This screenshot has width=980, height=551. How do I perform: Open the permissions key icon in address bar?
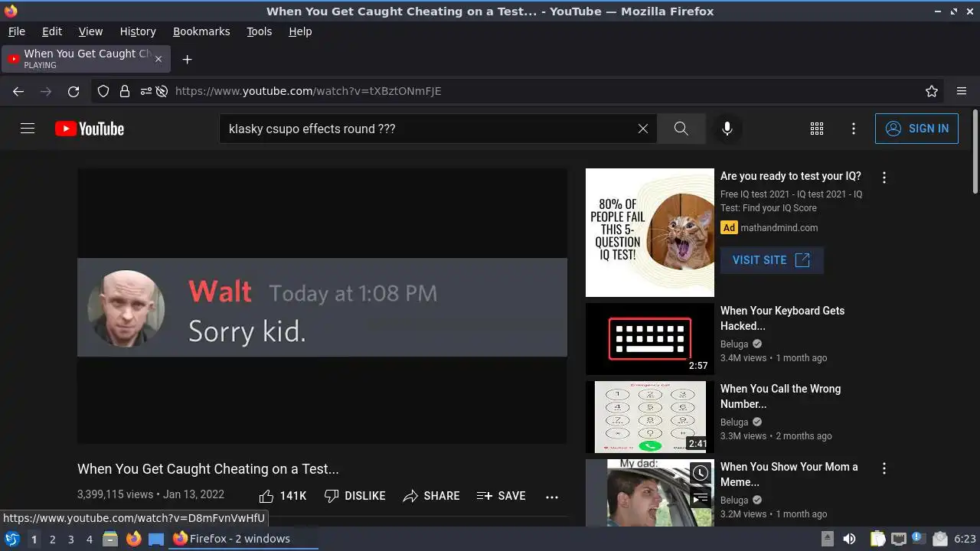(x=145, y=91)
